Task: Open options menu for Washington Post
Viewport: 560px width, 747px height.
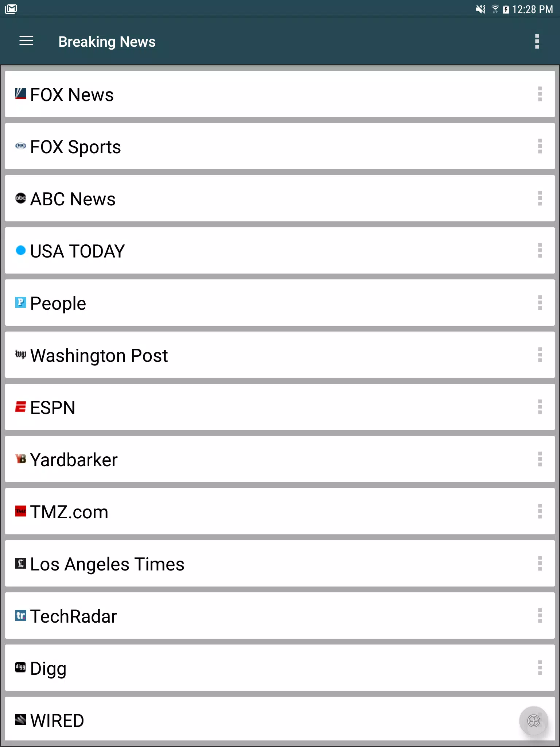Action: point(540,355)
